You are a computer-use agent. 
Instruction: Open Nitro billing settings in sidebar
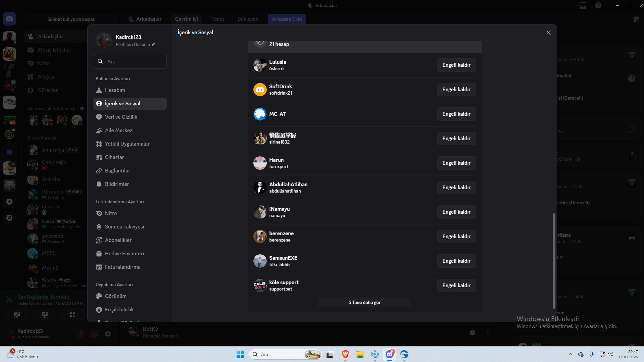(x=130, y=213)
